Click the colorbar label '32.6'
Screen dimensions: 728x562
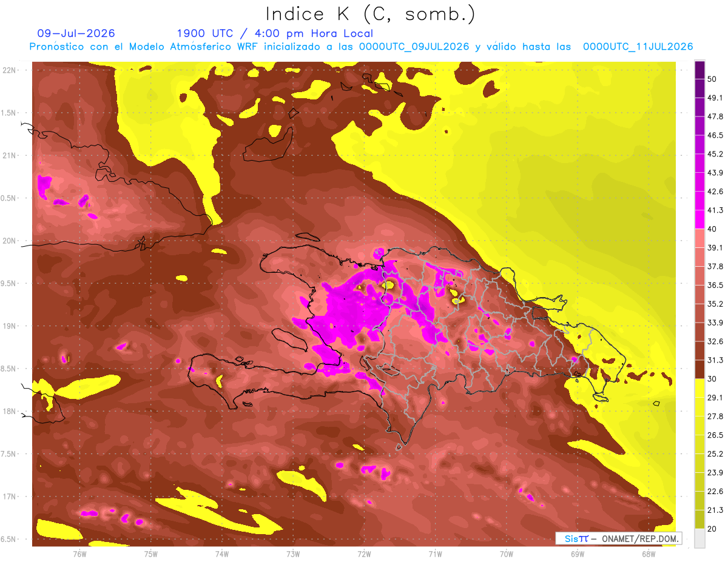(x=716, y=341)
